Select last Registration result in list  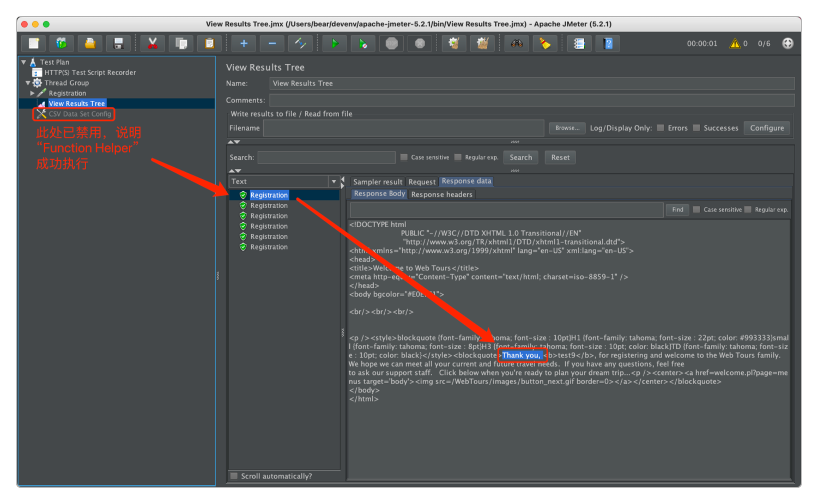[269, 247]
